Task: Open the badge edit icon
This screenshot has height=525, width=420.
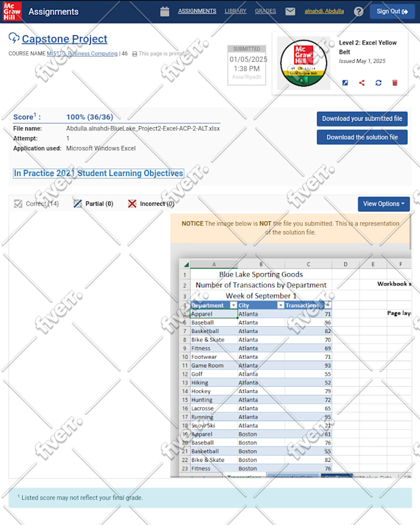Action: [x=345, y=83]
